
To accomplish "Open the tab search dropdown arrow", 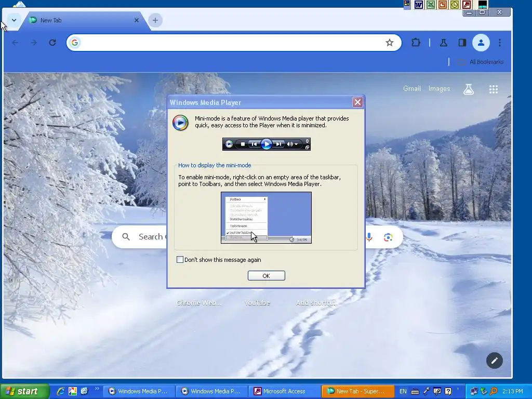I will pyautogui.click(x=14, y=20).
